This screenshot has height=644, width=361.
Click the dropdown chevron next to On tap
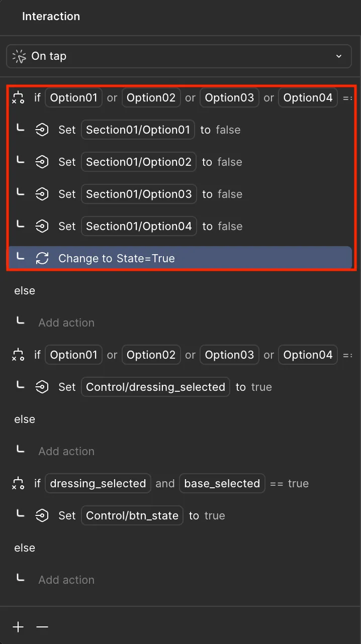click(339, 56)
